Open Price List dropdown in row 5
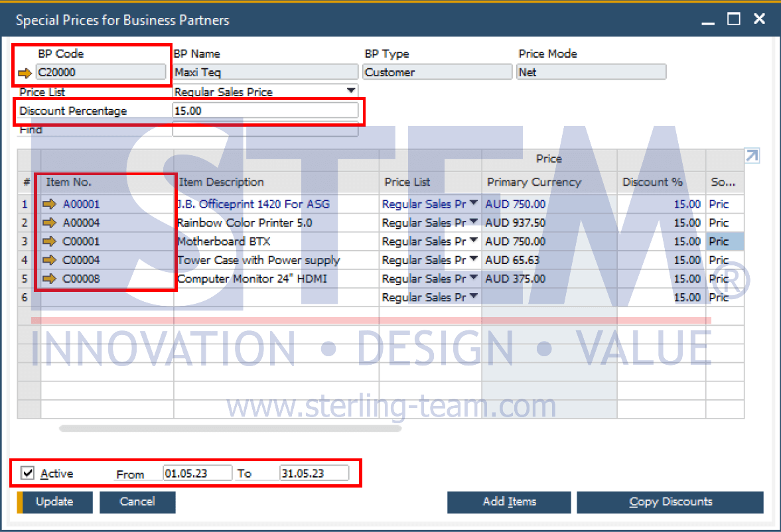Viewport: 781px width, 532px height. [x=474, y=277]
